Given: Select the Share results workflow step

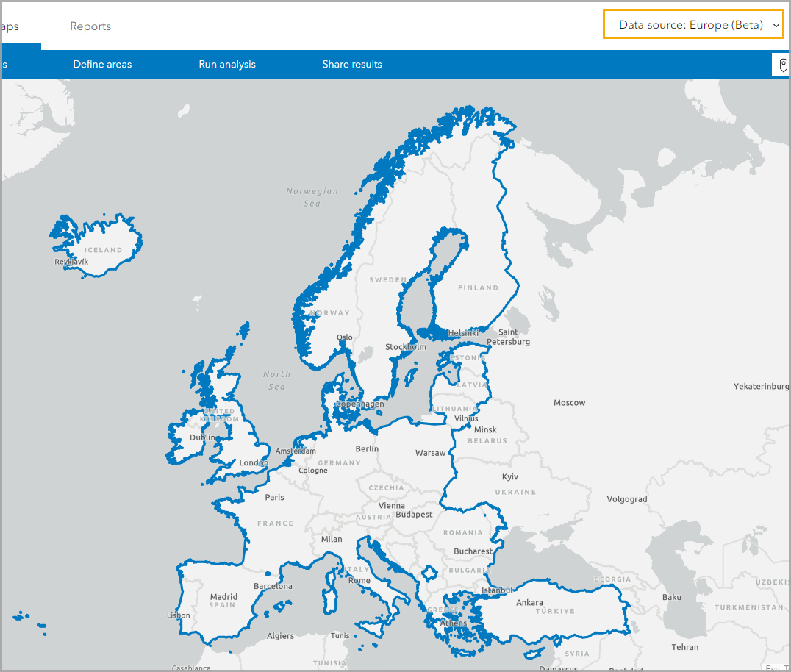Looking at the screenshot, I should point(352,65).
